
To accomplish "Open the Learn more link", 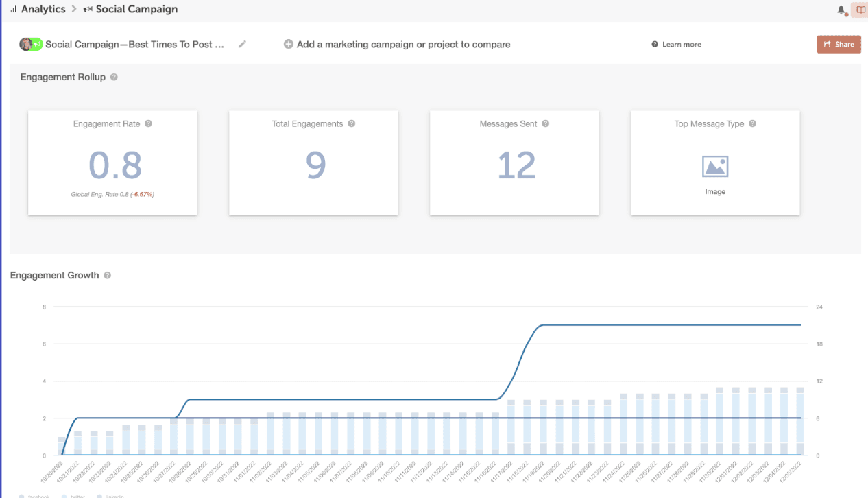I will click(x=681, y=45).
